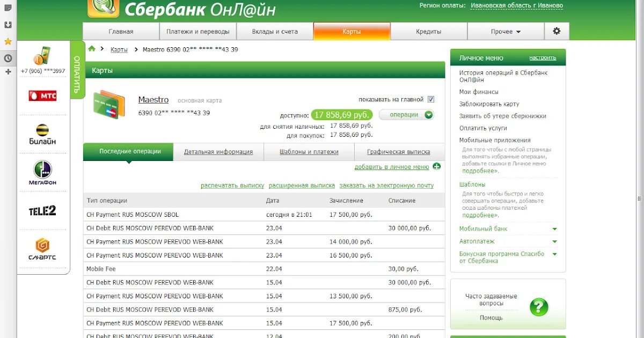Viewport: 644px width, 338px height.
Task: Click Оплатить услуги link
Action: (x=483, y=128)
